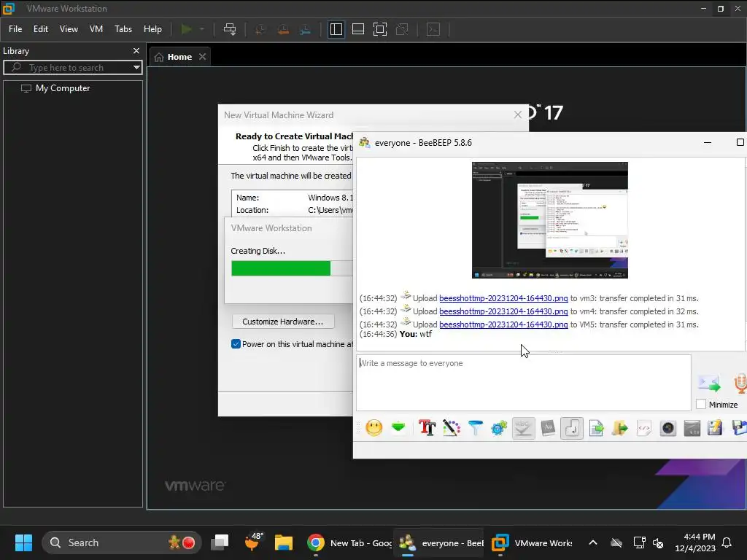
Task: Click the Unity mode toolbar icon
Action: point(402,29)
